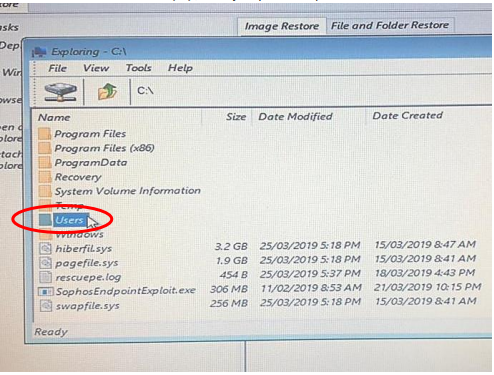
Task: Select the Windows folder name
Action: pyautogui.click(x=79, y=235)
